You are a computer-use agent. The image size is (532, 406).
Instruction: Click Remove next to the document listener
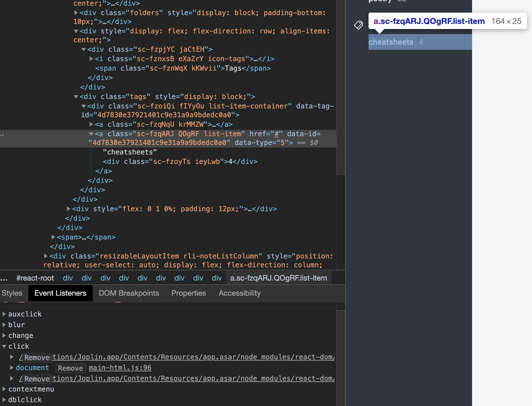[x=70, y=368]
